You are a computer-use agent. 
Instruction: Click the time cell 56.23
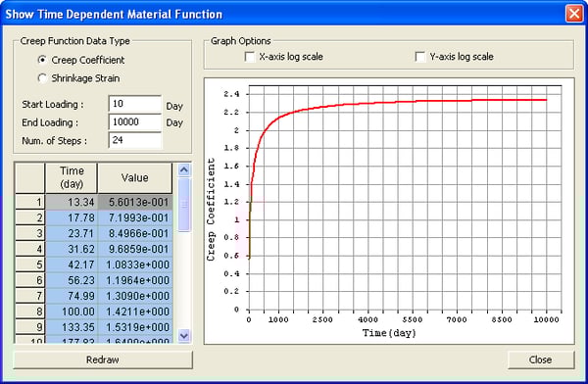tap(72, 280)
